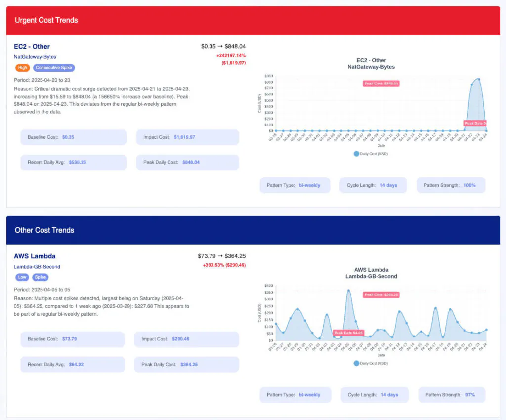Screen dimensions: 506x420
Task: Click the Peak Date 04-05 chart annotation
Action: [x=348, y=333]
